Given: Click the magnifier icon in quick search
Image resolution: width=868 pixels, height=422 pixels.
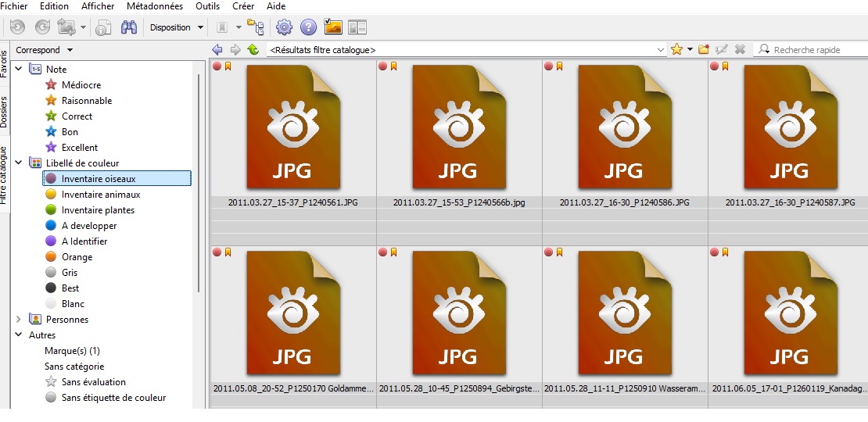Looking at the screenshot, I should click(765, 49).
